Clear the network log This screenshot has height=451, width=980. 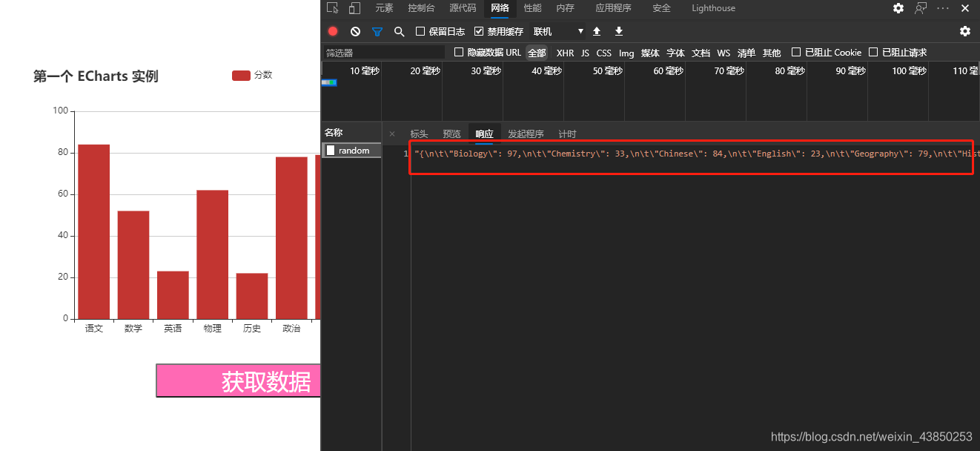pos(355,31)
